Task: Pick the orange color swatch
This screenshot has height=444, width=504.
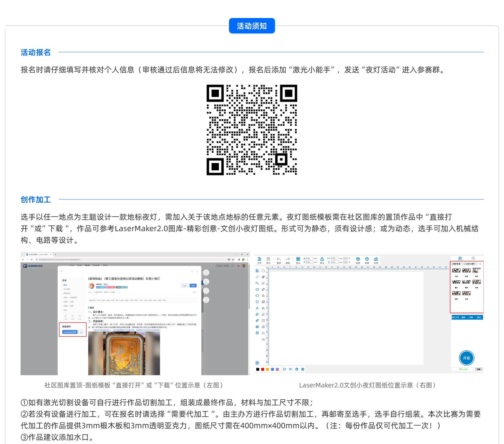Action: [268, 369]
